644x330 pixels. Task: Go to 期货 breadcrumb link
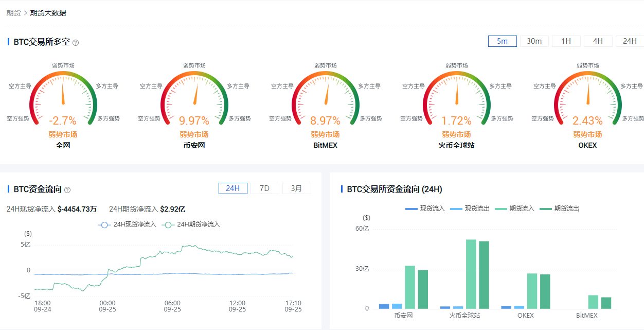click(x=13, y=13)
